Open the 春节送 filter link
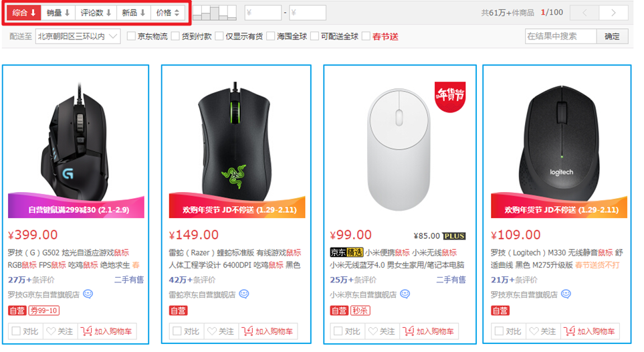Viewport: 644px width, 352px height. [385, 37]
